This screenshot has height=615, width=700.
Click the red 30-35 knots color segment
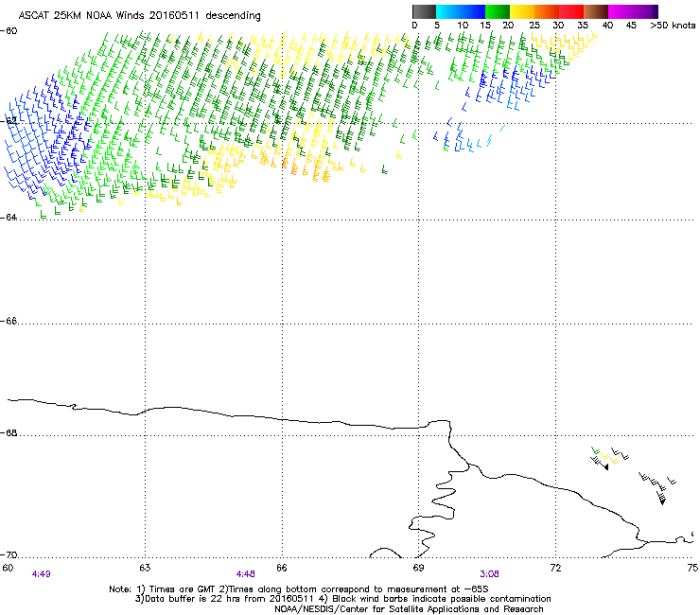click(x=571, y=11)
